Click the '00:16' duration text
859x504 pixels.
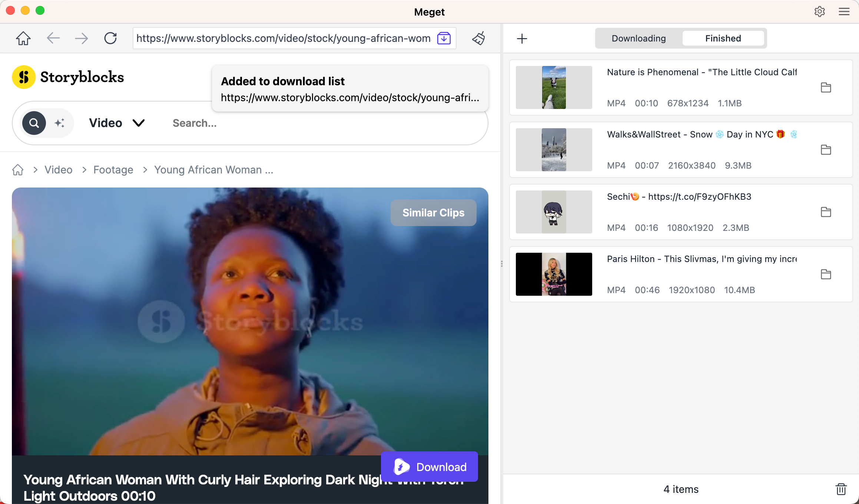[x=647, y=228]
